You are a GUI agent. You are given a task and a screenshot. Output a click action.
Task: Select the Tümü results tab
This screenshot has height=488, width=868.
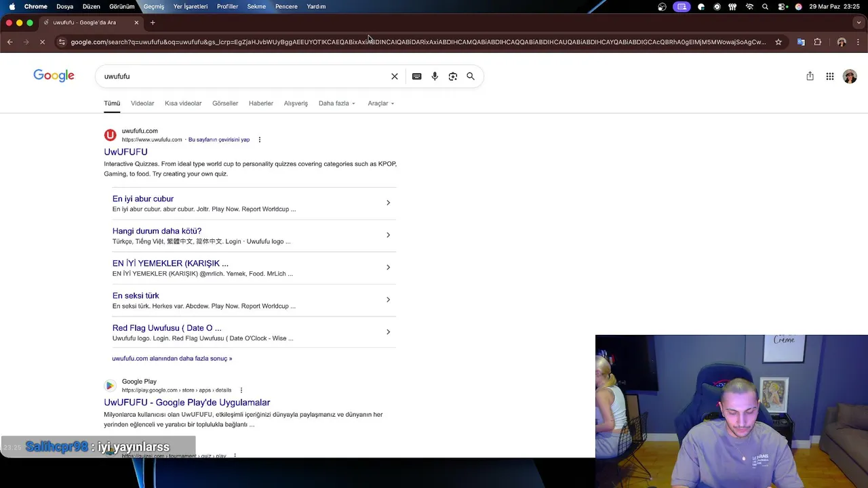[x=112, y=104]
